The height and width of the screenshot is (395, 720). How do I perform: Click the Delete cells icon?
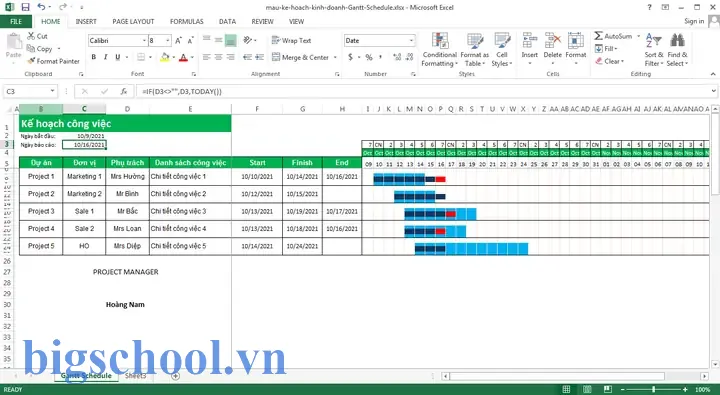[552, 41]
